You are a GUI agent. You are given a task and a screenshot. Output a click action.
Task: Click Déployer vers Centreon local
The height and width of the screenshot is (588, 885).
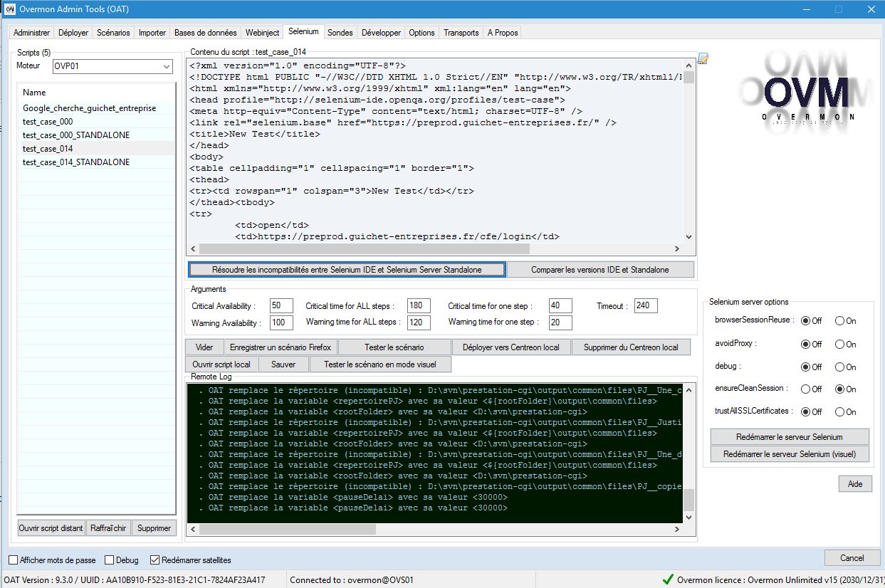[511, 347]
